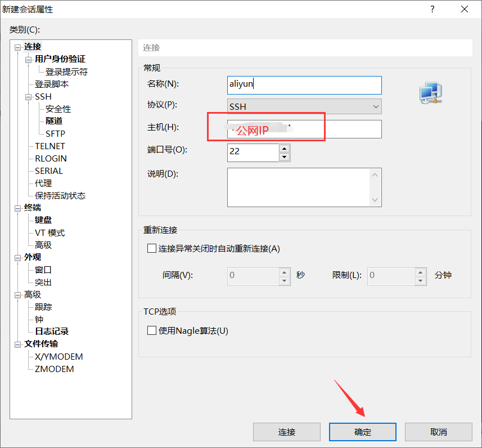Collapse the SSH tree branch

click(x=28, y=96)
